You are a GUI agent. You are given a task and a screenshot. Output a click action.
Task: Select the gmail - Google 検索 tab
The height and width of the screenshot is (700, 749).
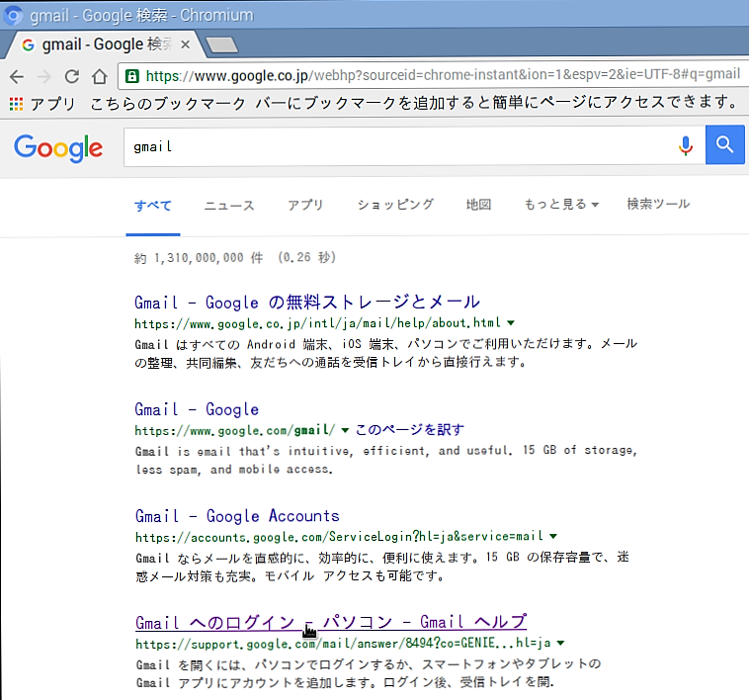tap(105, 44)
